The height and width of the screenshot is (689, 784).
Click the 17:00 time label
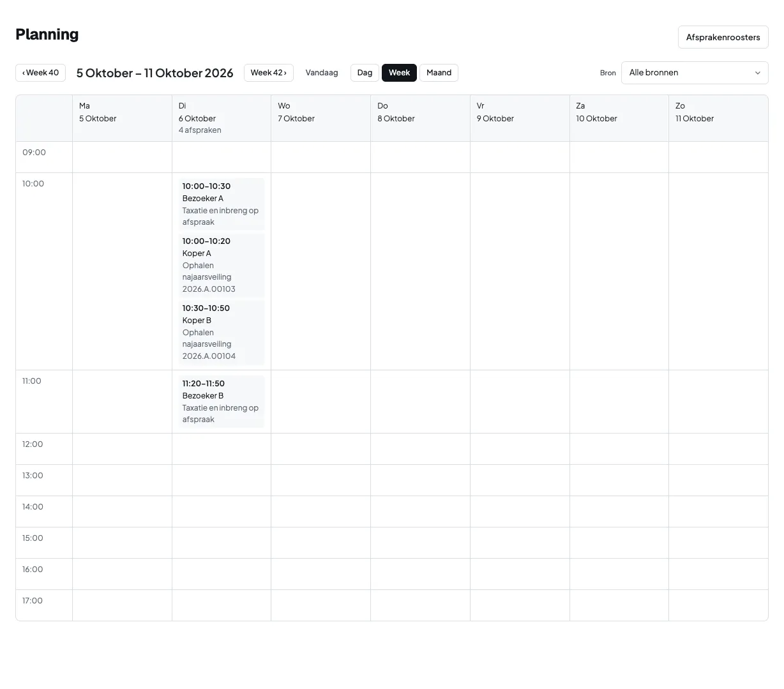[33, 601]
